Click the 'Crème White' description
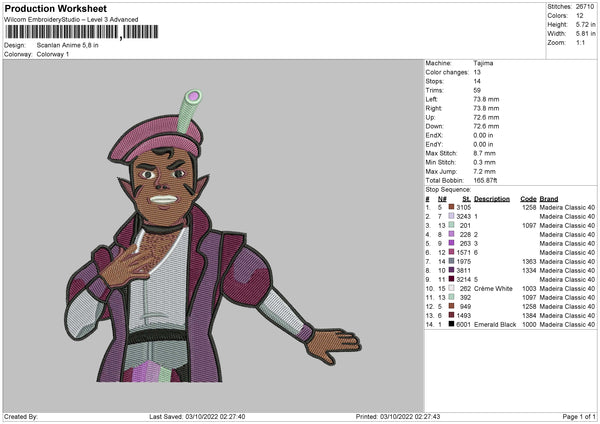The image size is (600, 424). [x=493, y=288]
